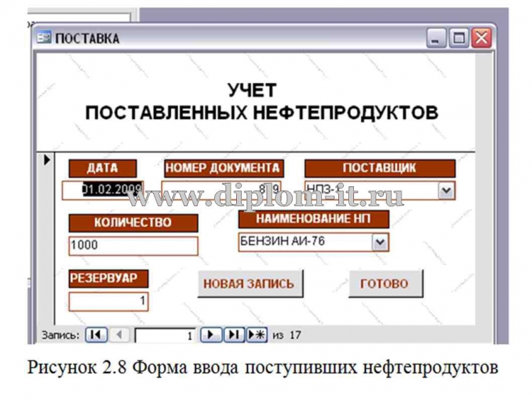Image resolution: width=532 pixels, height=399 pixels.
Task: Click the ГОТОВО button
Action: (385, 283)
